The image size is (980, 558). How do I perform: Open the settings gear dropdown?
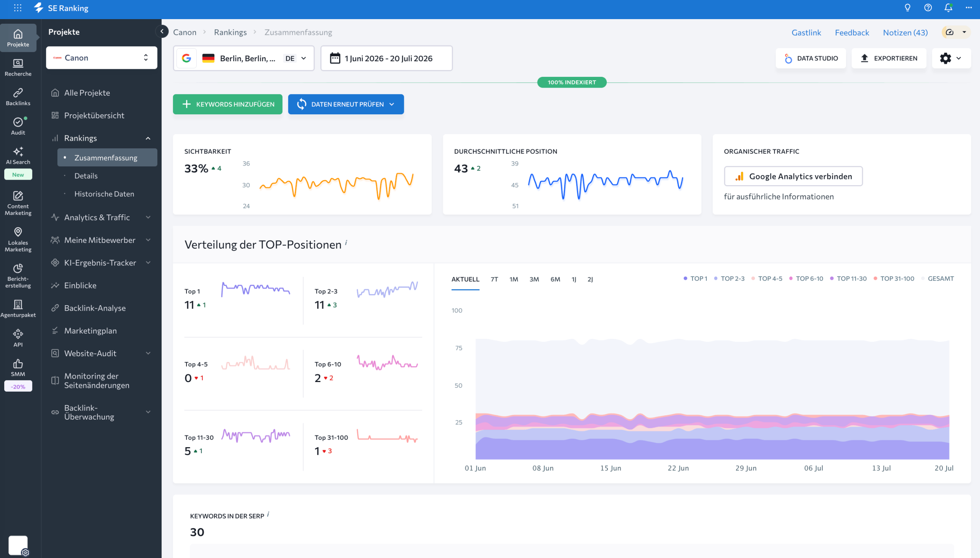pos(951,58)
